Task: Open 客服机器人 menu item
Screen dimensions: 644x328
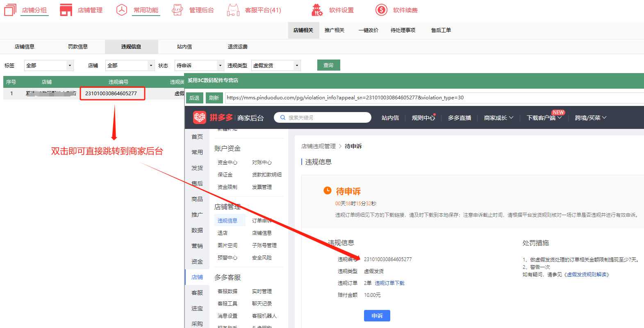Action: point(264,316)
